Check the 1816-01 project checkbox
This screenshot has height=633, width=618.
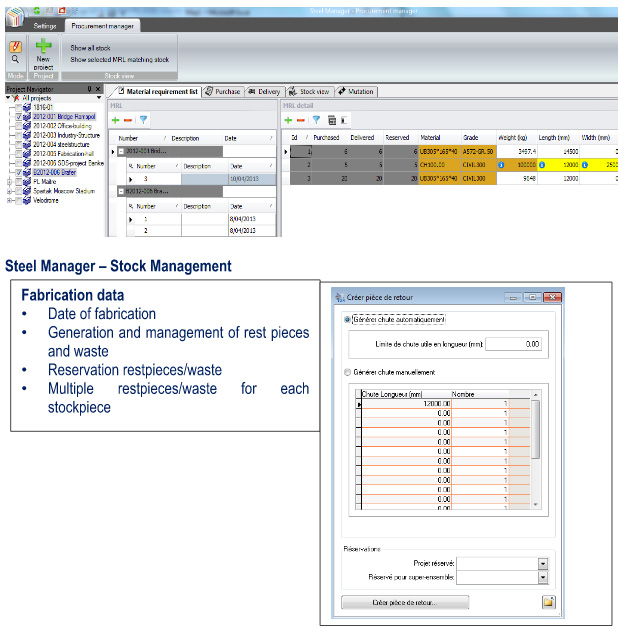[19, 107]
